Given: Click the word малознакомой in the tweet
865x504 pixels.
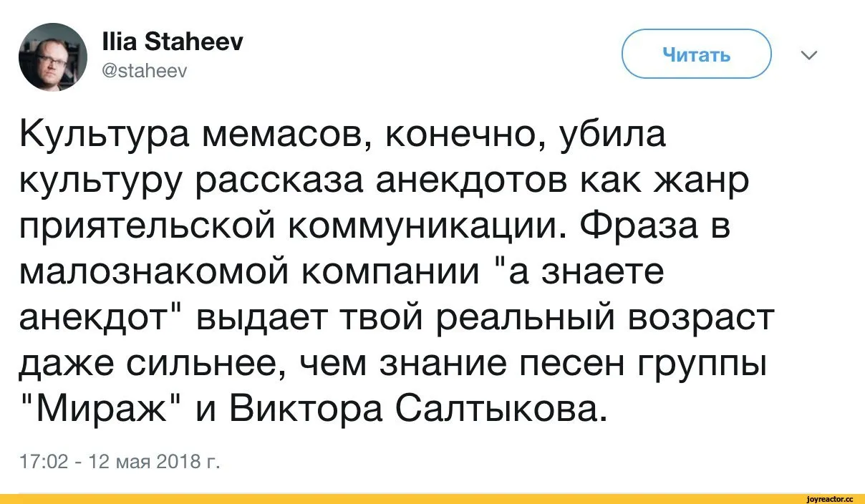Looking at the screenshot, I should [141, 275].
